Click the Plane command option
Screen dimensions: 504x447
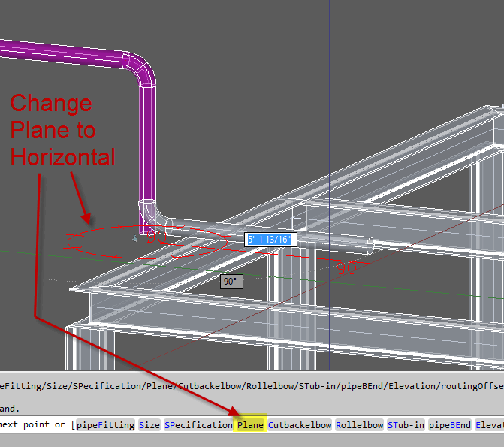tap(250, 425)
